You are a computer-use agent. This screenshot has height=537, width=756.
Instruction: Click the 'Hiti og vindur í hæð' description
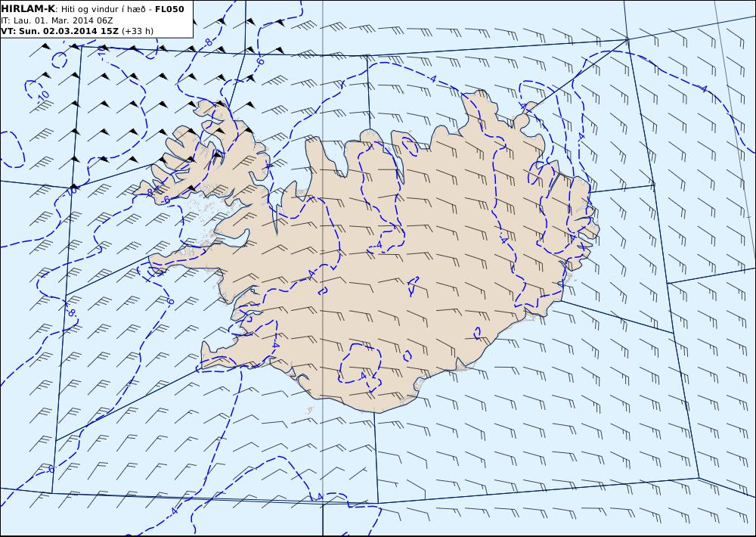103,10
